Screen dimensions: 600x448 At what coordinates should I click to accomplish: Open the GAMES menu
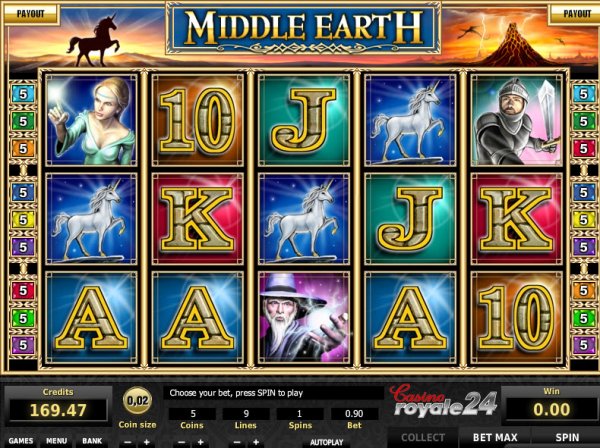[21, 441]
